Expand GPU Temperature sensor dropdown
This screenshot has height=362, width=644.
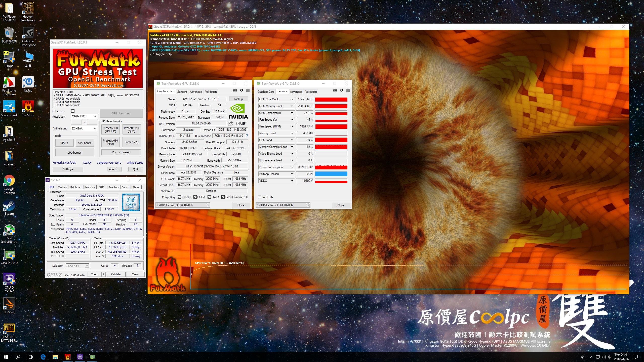pos(292,113)
